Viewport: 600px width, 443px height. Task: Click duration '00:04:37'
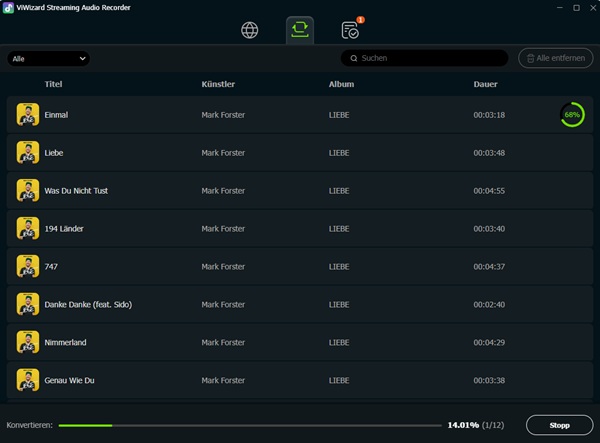(489, 266)
